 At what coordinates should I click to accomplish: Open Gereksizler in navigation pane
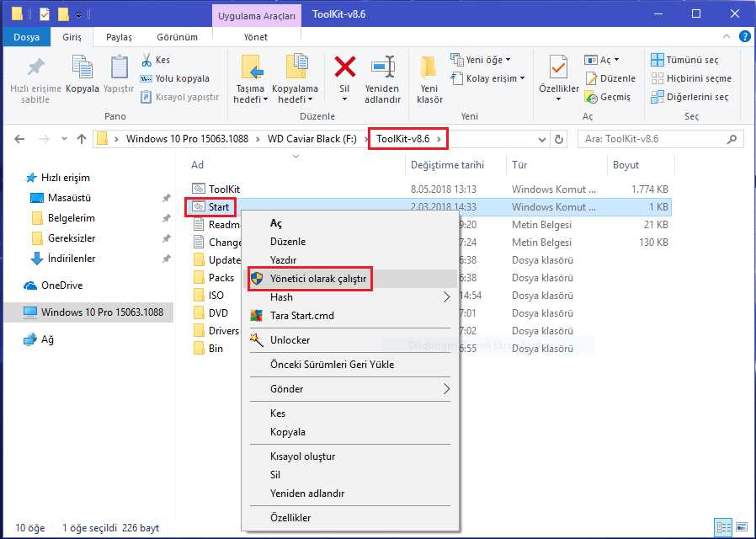pos(72,238)
